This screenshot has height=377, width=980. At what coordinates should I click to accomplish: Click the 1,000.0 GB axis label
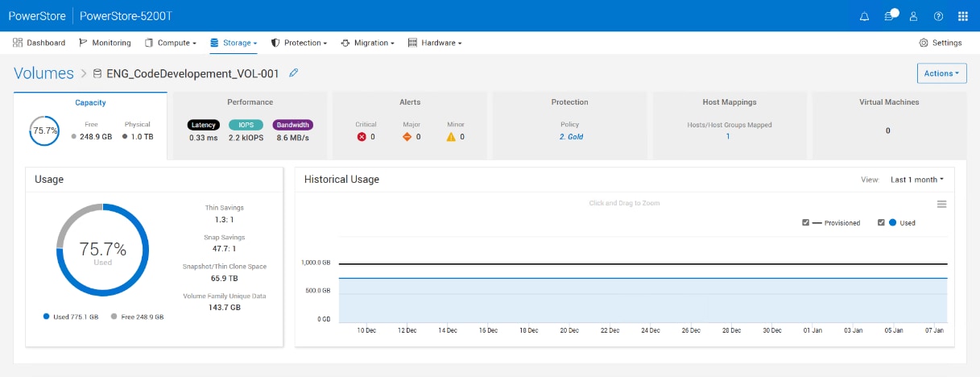[316, 263]
